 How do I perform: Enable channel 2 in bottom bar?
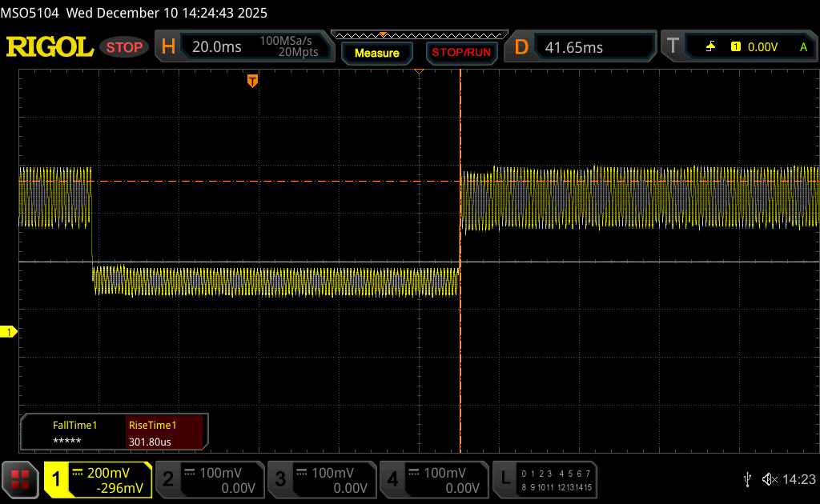pos(209,479)
